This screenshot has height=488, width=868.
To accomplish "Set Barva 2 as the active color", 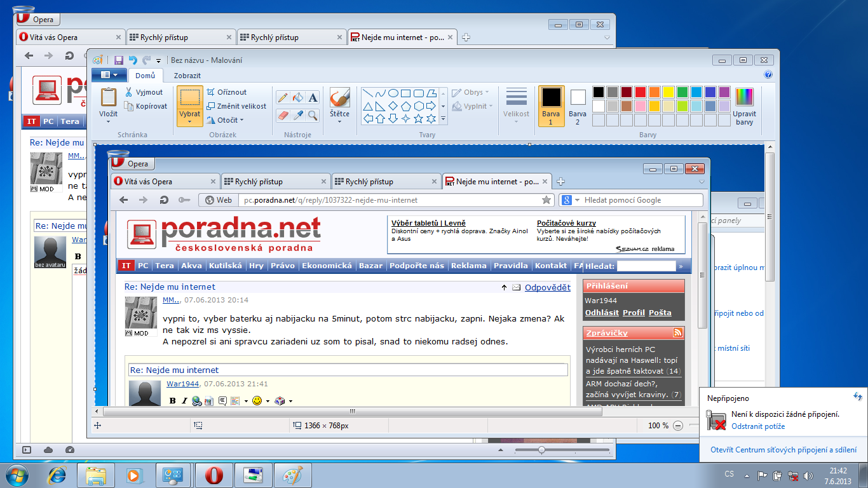I will [578, 105].
